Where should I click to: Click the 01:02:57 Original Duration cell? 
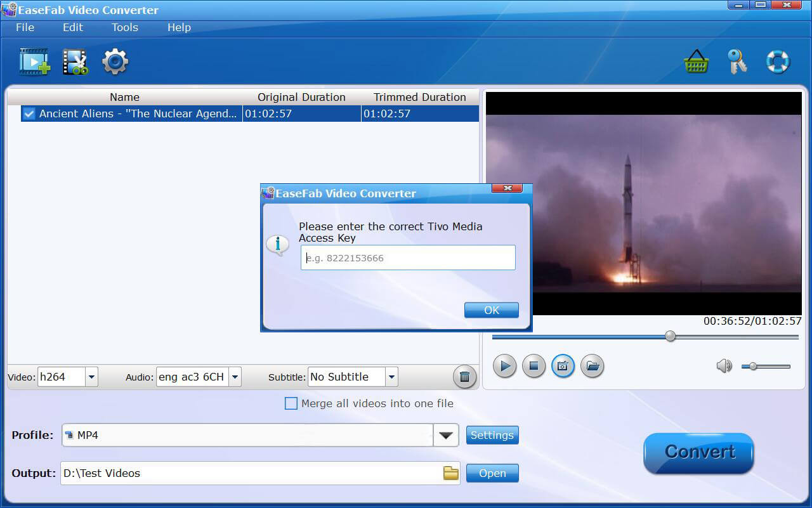302,114
